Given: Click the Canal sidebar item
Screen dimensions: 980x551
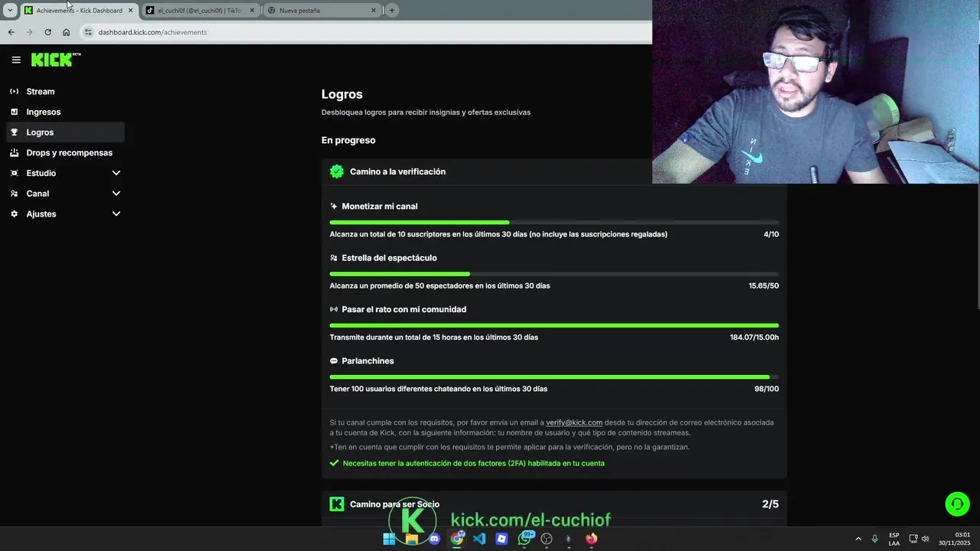Looking at the screenshot, I should 65,194.
